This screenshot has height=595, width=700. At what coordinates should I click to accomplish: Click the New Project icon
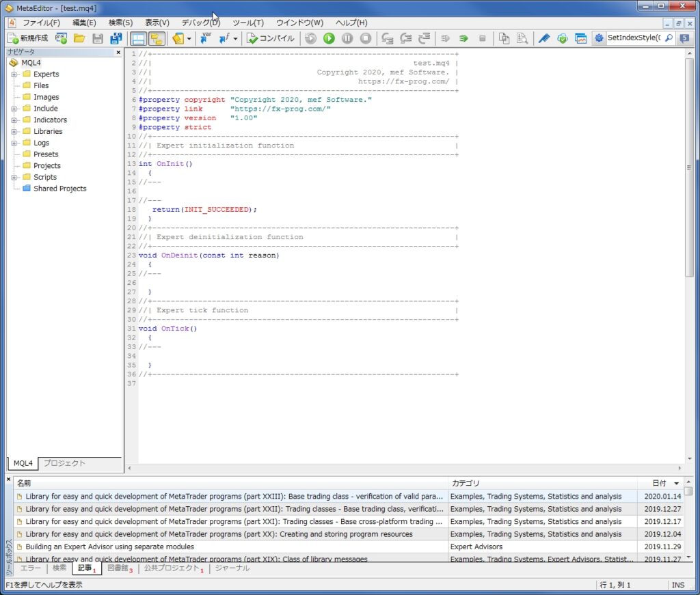[x=61, y=38]
